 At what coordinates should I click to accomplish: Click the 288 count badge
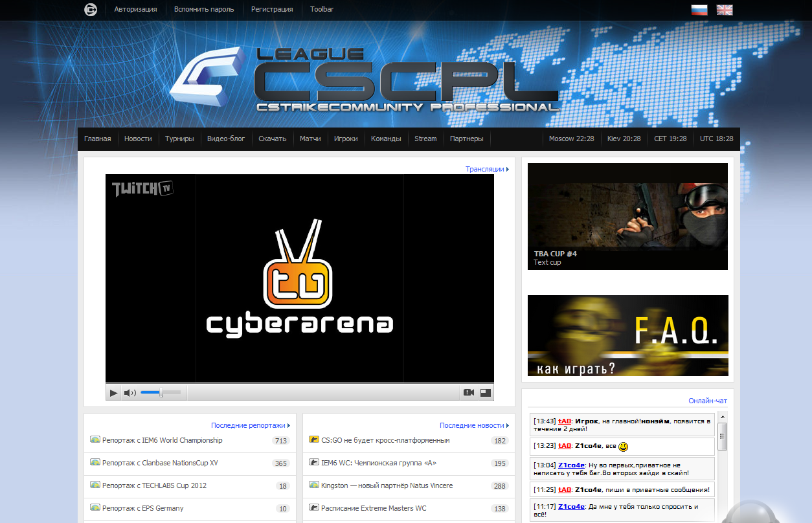point(500,486)
